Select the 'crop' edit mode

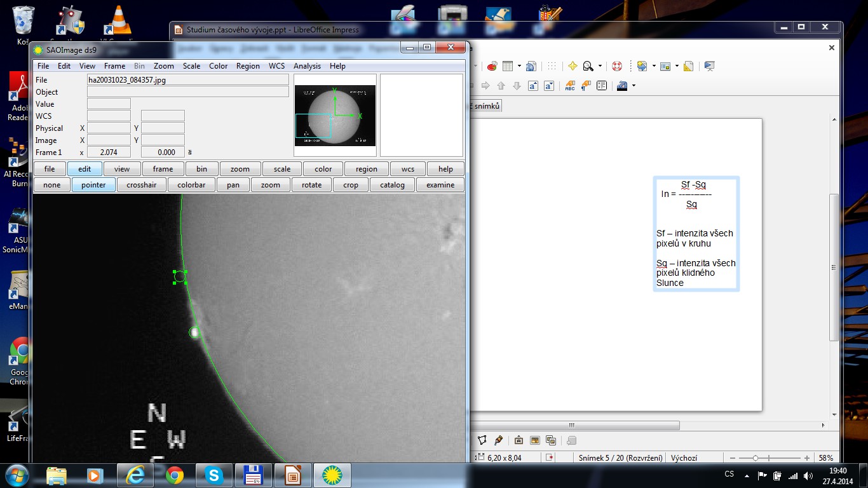click(x=351, y=185)
